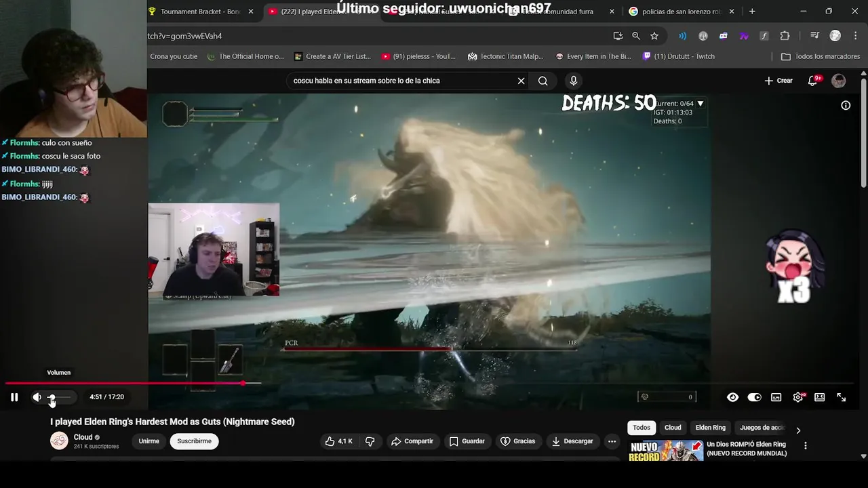Download the video with Descargar
Screen dimensions: 868x488
pyautogui.click(x=574, y=441)
